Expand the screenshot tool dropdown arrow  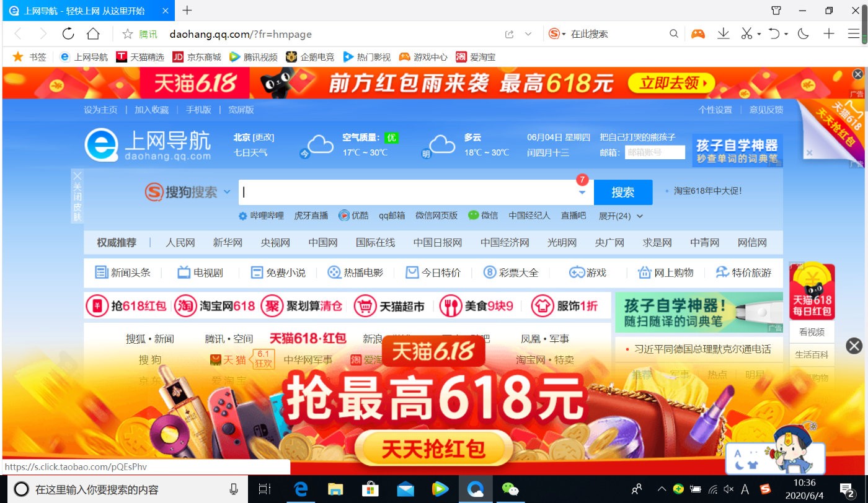click(x=759, y=35)
